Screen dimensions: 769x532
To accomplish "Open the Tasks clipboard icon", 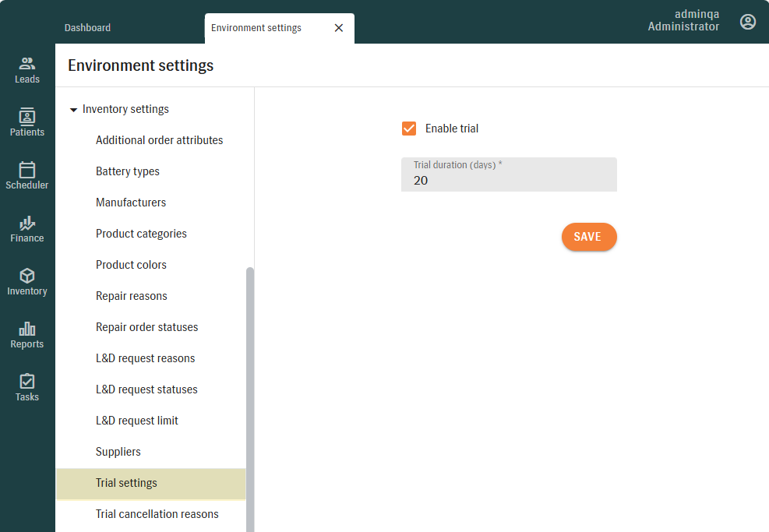I will tap(27, 382).
